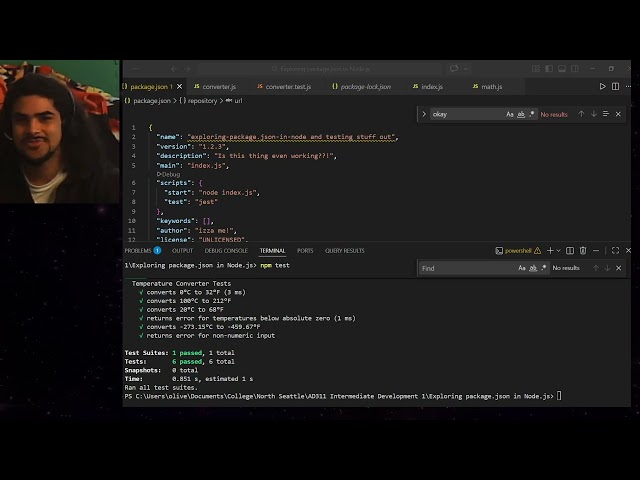The width and height of the screenshot is (640, 480).
Task: Toggle Regular Expression in terminal find
Action: [543, 268]
